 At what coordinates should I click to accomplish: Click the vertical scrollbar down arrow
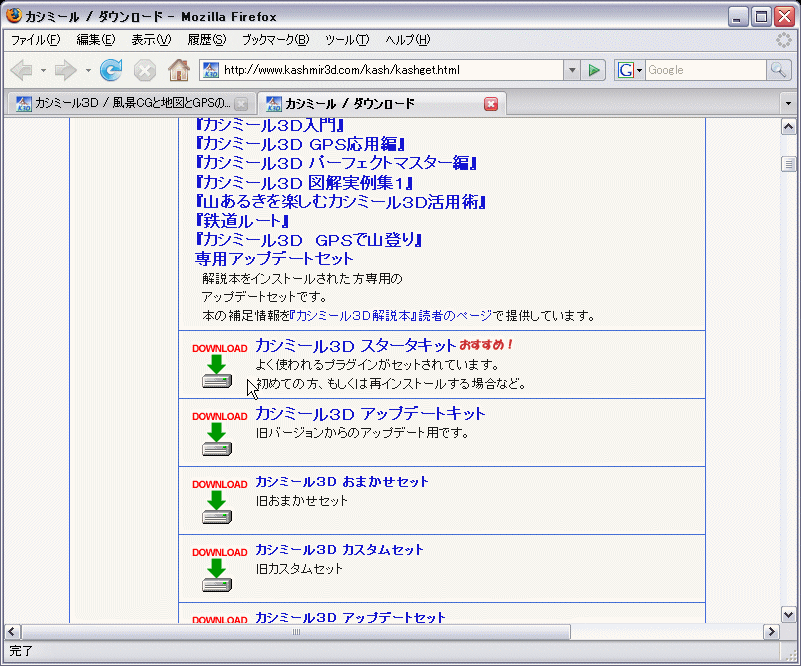(788, 615)
